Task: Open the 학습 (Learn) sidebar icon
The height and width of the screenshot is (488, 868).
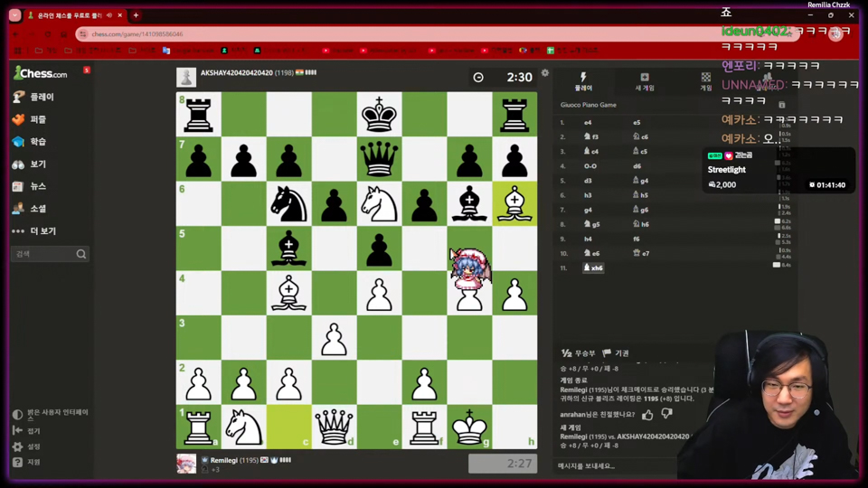Action: 18,142
